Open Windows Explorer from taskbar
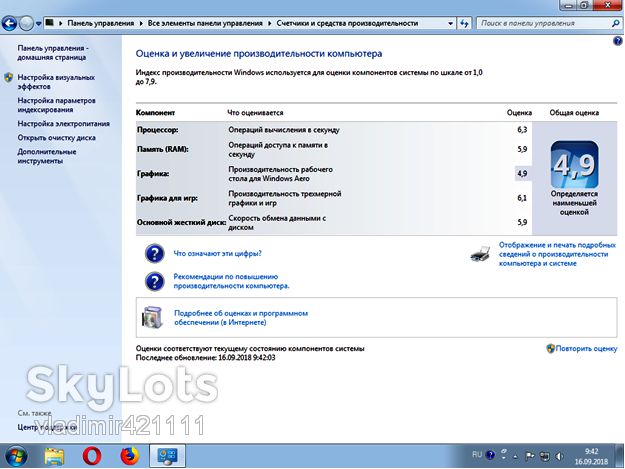This screenshot has height=469, width=625. (x=54, y=456)
